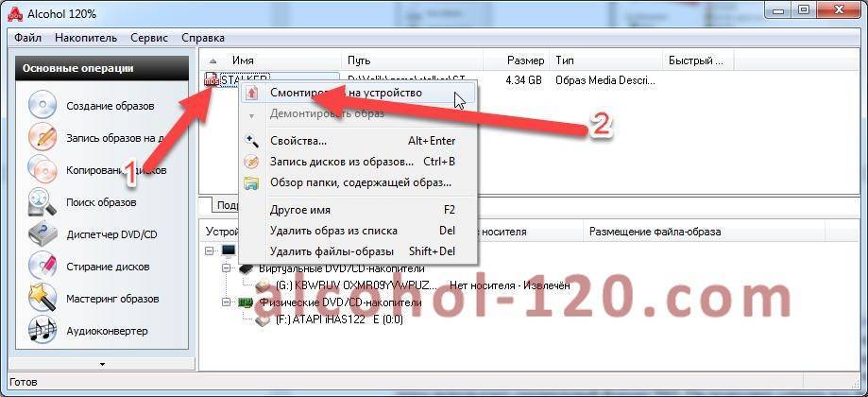Open the Файл menu
Screen dimensions: 868x397
[x=27, y=38]
